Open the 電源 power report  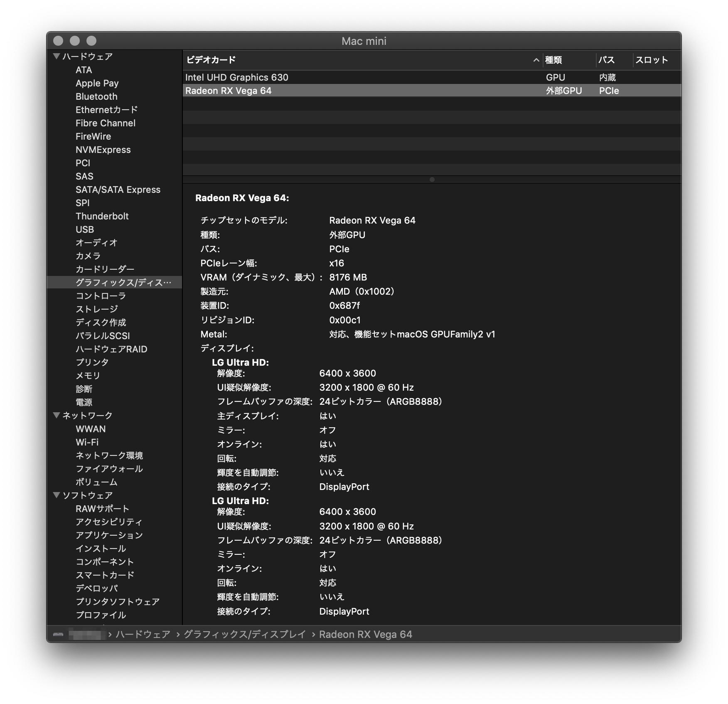pos(84,402)
